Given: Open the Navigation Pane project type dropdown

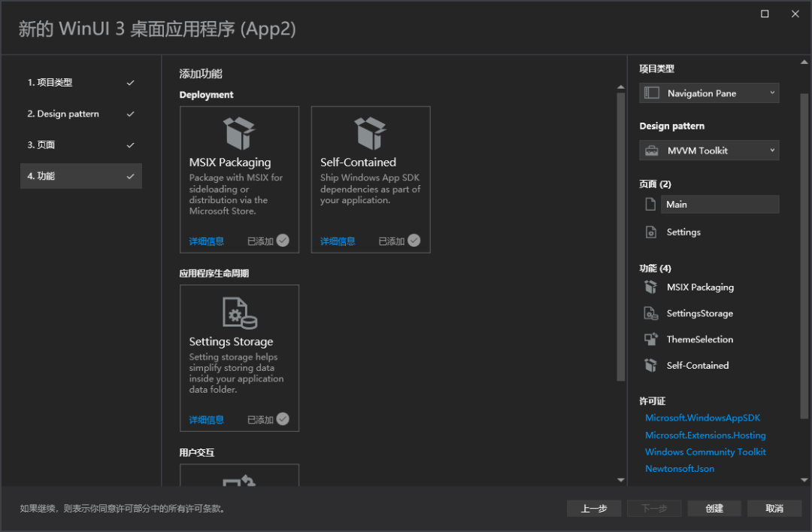Looking at the screenshot, I should (x=709, y=93).
